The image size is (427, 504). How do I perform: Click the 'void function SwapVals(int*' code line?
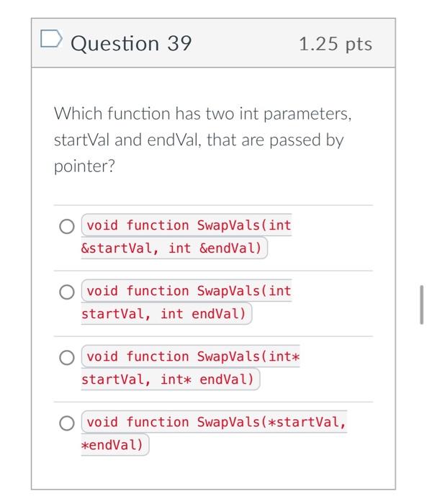[193, 356]
